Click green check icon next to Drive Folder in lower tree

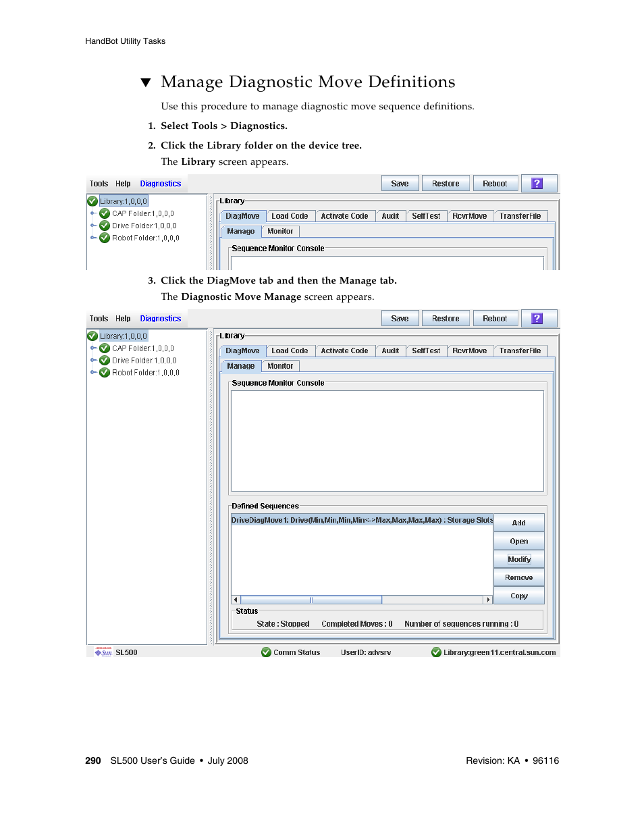(105, 361)
